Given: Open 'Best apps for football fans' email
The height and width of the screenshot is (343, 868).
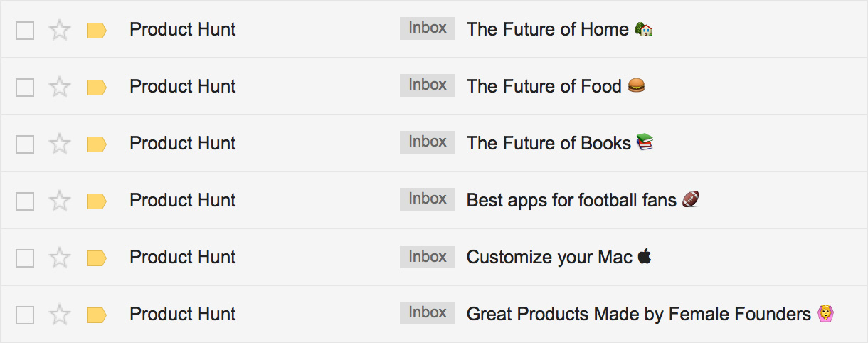Looking at the screenshot, I should 571,200.
